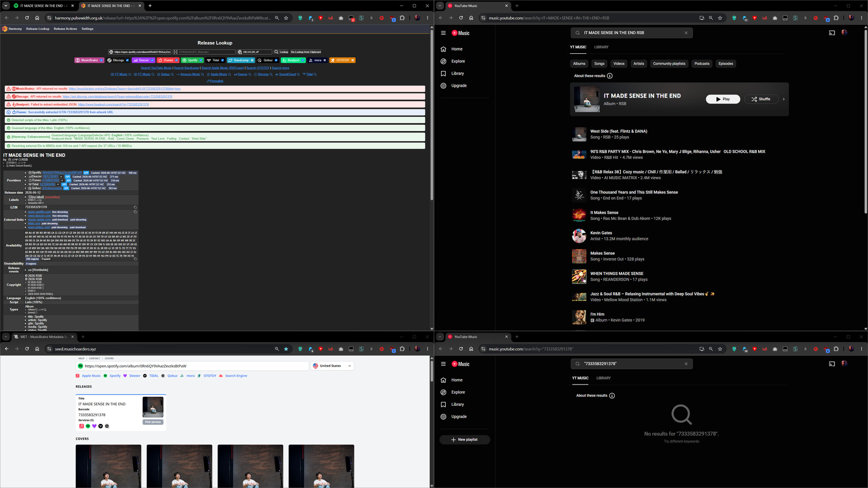Image resolution: width=868 pixels, height=488 pixels.
Task: Reload the Harmony page
Action: (x=27, y=18)
